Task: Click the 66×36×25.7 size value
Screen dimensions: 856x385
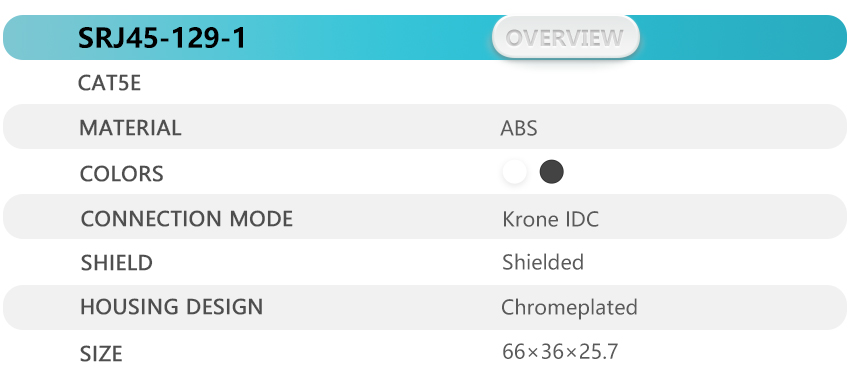Action: click(560, 352)
